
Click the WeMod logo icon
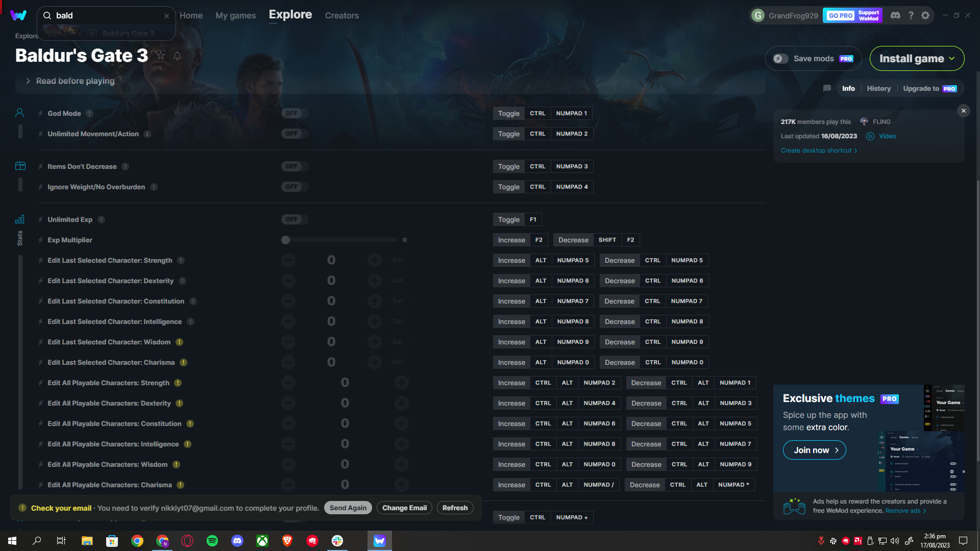coord(18,15)
